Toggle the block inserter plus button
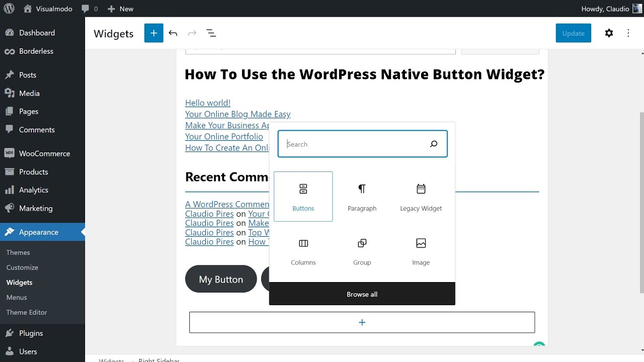 (x=154, y=33)
